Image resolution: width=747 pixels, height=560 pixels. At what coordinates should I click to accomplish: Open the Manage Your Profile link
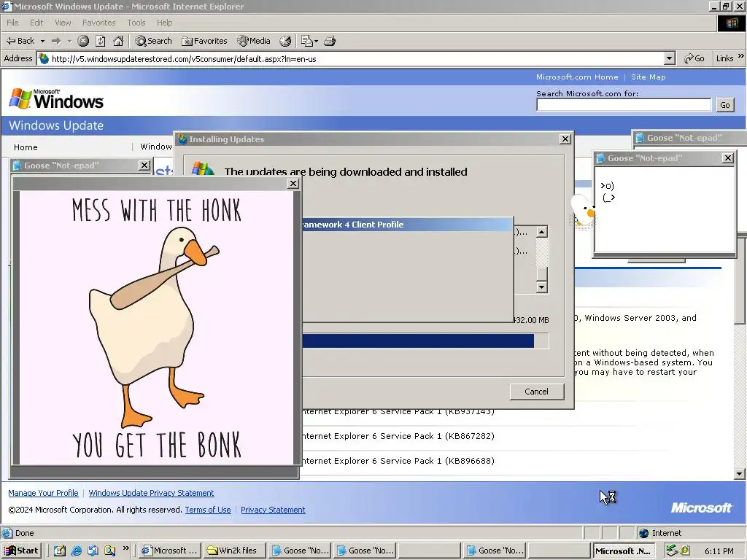[x=43, y=493]
